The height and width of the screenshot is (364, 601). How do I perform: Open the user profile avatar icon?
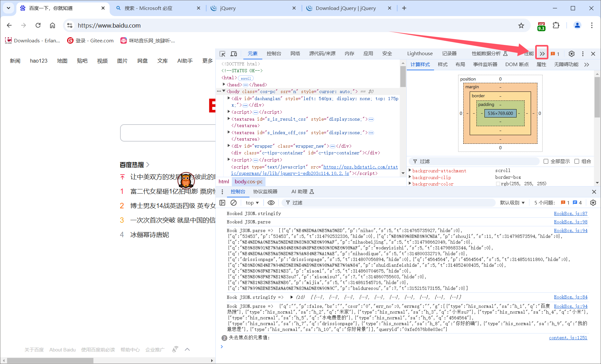point(577,25)
